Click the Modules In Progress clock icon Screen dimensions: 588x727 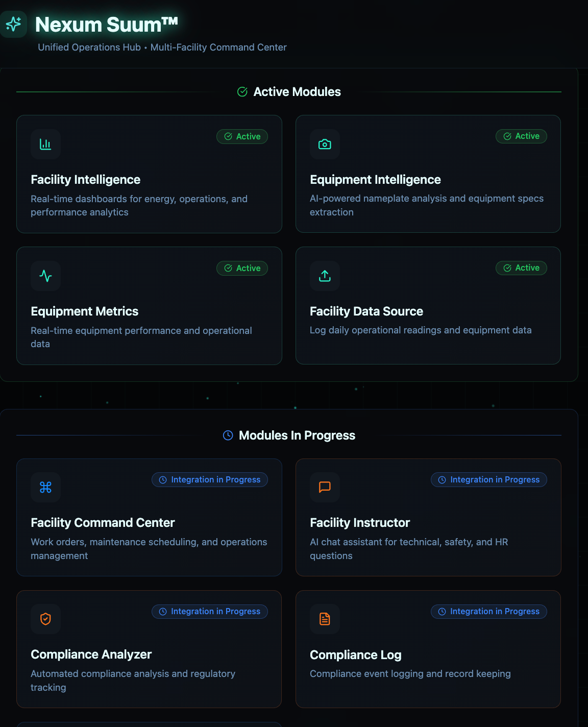(x=228, y=435)
